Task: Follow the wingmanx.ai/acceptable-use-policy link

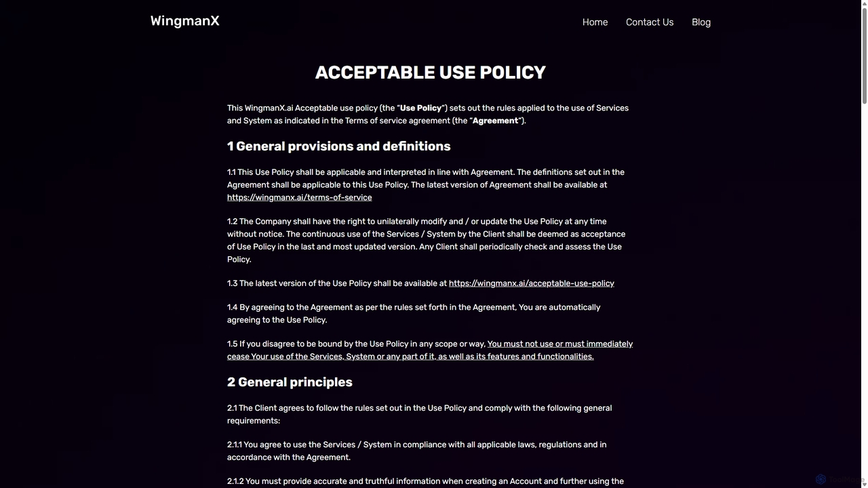Action: coord(532,283)
